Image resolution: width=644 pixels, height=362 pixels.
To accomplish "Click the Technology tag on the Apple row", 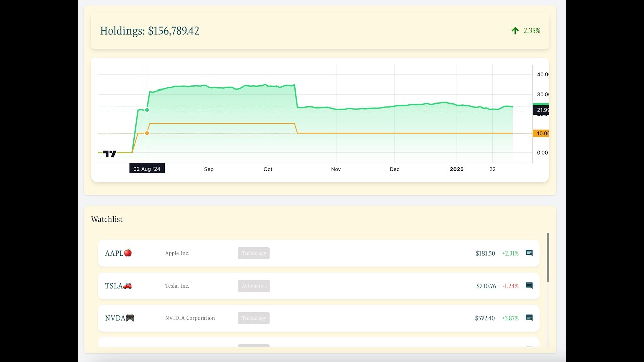I will tap(254, 253).
